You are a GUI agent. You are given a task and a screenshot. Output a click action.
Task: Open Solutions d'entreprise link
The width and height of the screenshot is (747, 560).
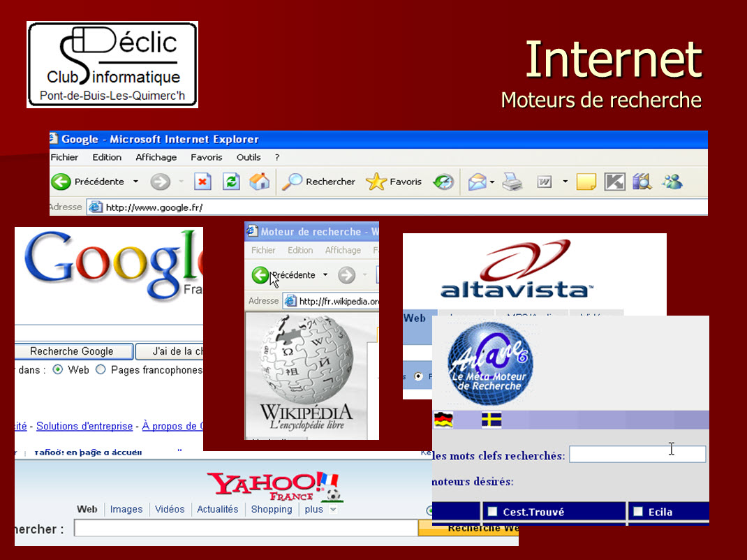pos(84,426)
